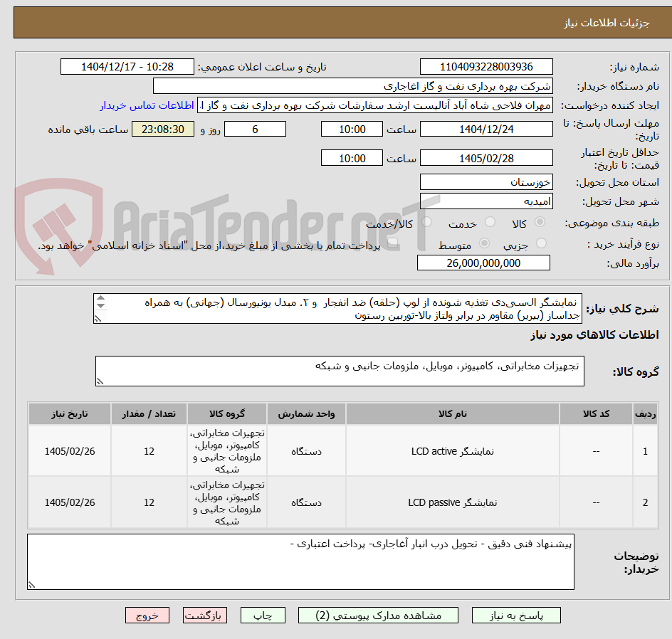This screenshot has width=672, height=639.
Task: Select the خدمت radio button
Action: coord(490,222)
